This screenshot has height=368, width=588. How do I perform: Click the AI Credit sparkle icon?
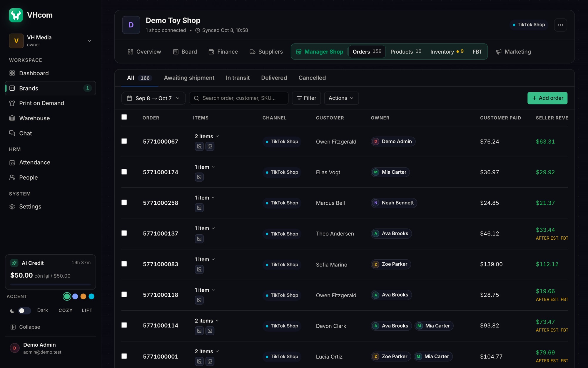click(14, 263)
